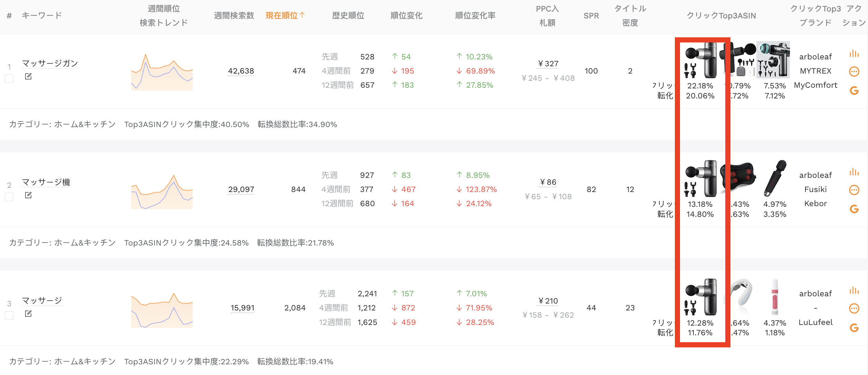The width and height of the screenshot is (868, 375).
Task: Click weekly search count 42,638
Action: (241, 71)
